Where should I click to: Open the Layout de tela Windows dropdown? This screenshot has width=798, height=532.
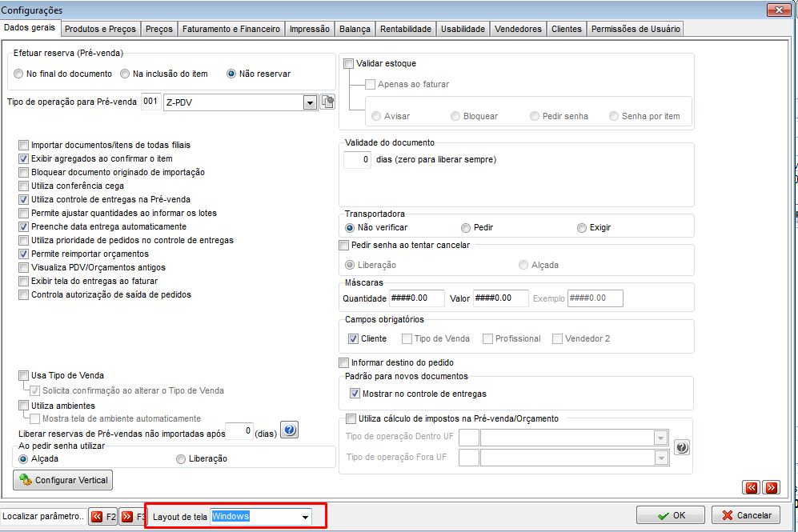(305, 518)
